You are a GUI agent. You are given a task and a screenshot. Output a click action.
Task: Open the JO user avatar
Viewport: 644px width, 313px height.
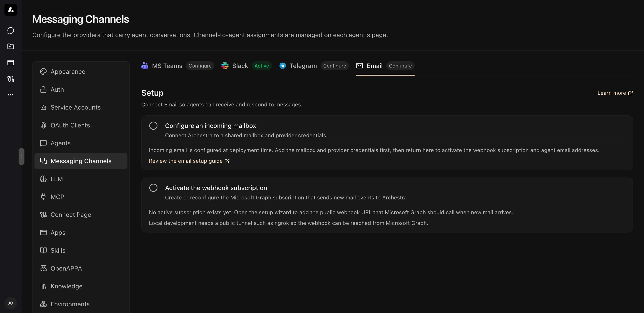[11, 303]
